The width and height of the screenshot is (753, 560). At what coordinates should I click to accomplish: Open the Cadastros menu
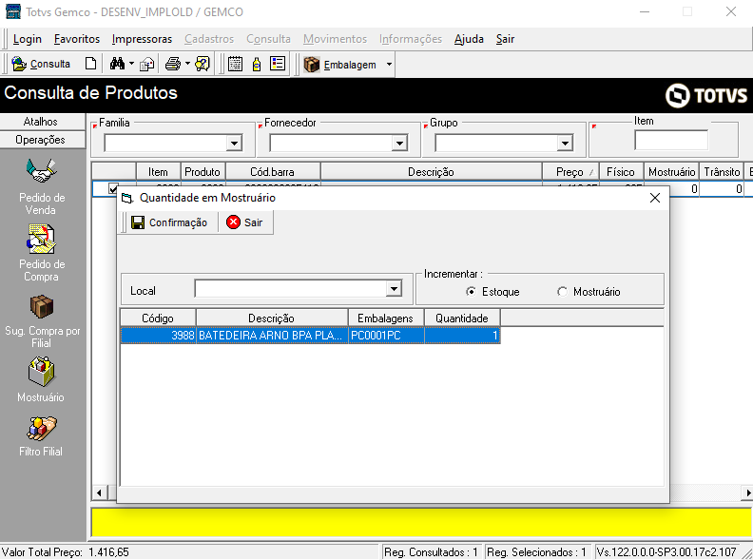[209, 39]
